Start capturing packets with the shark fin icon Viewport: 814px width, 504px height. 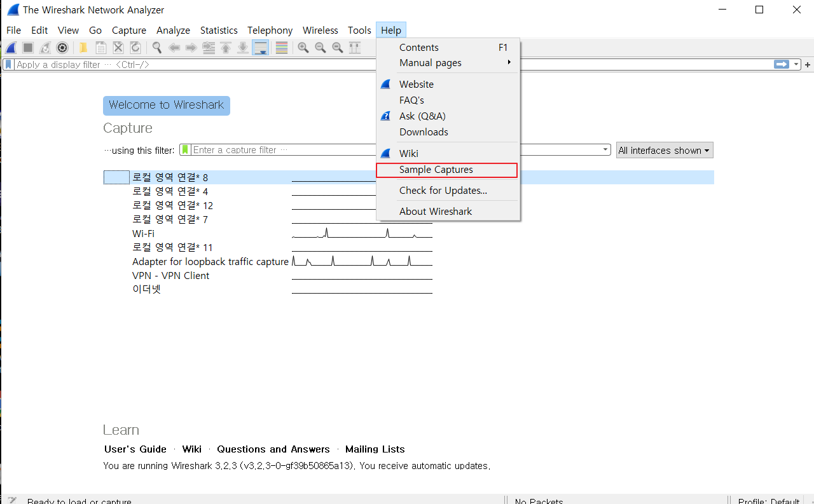11,48
